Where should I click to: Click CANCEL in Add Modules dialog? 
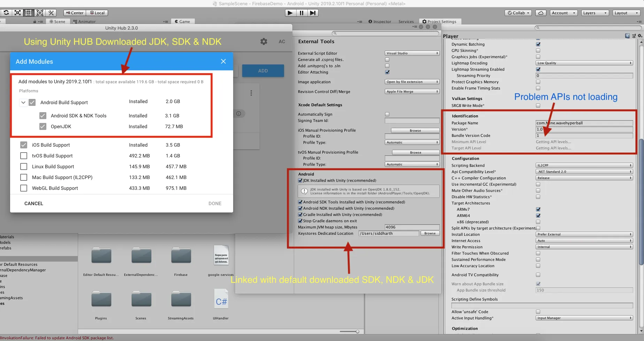coord(34,203)
